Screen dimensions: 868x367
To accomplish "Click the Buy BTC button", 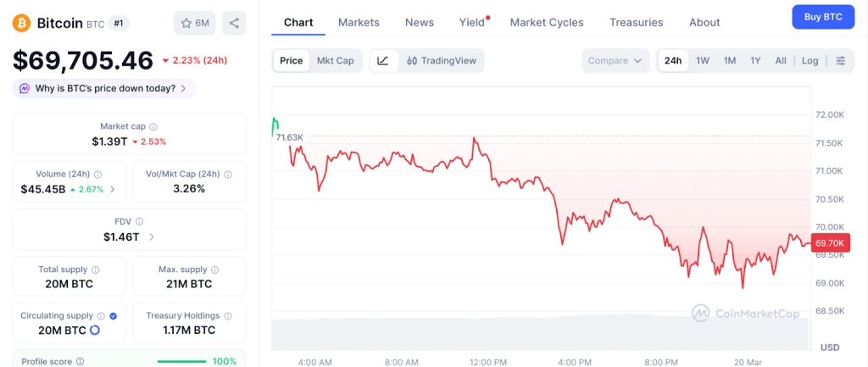I will coord(822,17).
